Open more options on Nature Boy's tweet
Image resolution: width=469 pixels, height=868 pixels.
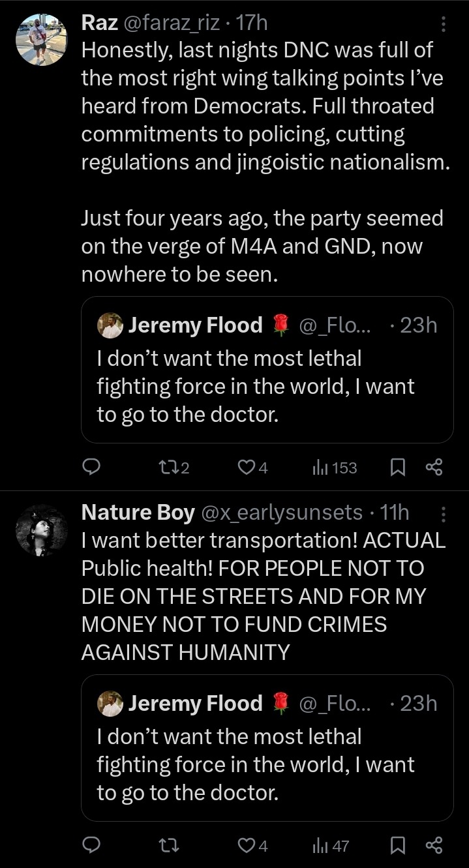click(x=444, y=515)
